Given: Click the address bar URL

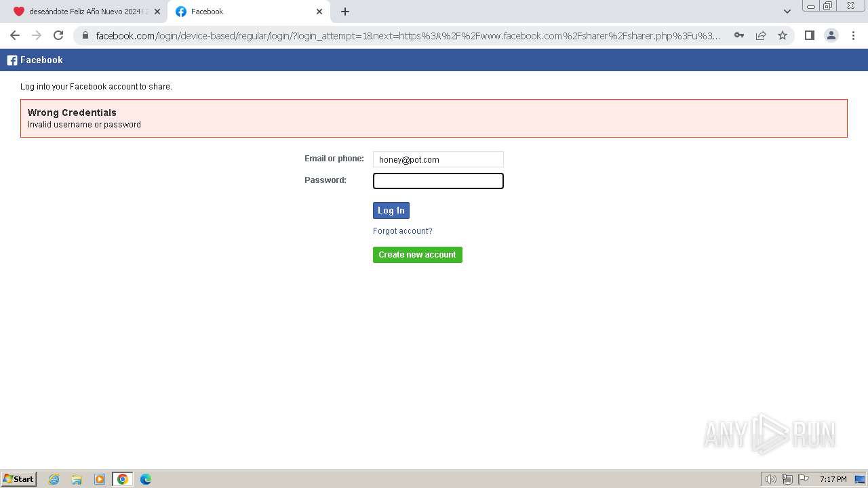Looking at the screenshot, I should pyautogui.click(x=408, y=35).
